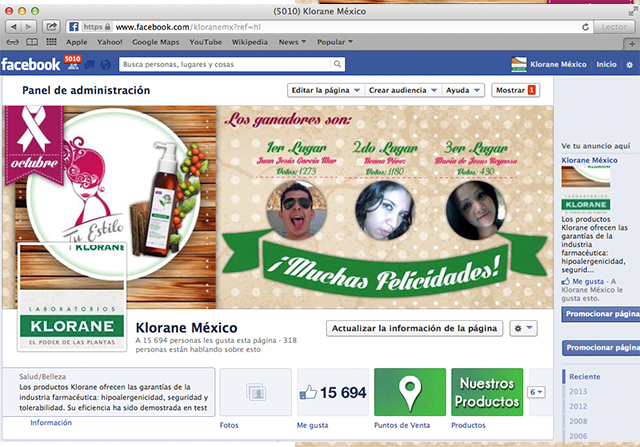Image resolution: width=640 pixels, height=447 pixels.
Task: Show bookmarks book icon
Action: point(32,42)
